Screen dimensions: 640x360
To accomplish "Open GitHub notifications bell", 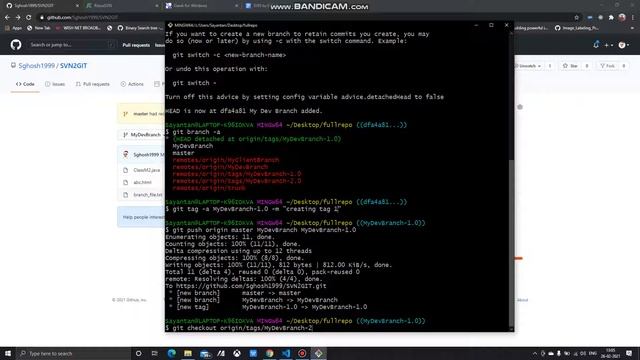I will [596, 45].
